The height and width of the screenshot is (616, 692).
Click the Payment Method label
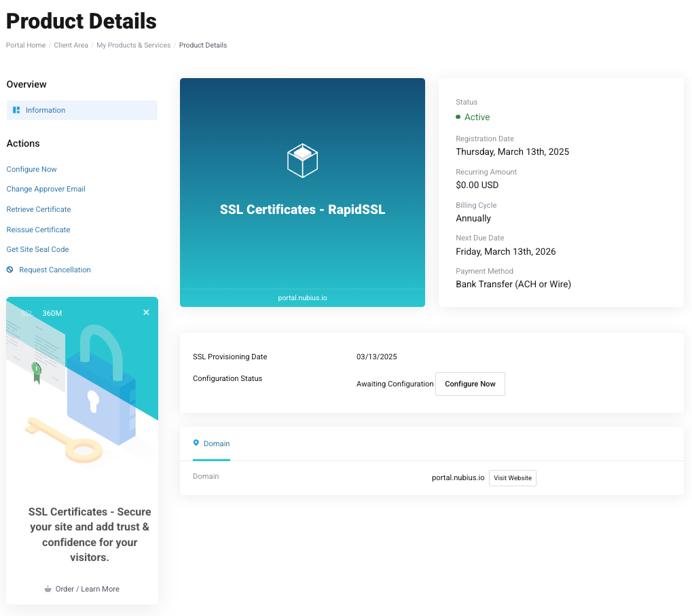click(484, 271)
